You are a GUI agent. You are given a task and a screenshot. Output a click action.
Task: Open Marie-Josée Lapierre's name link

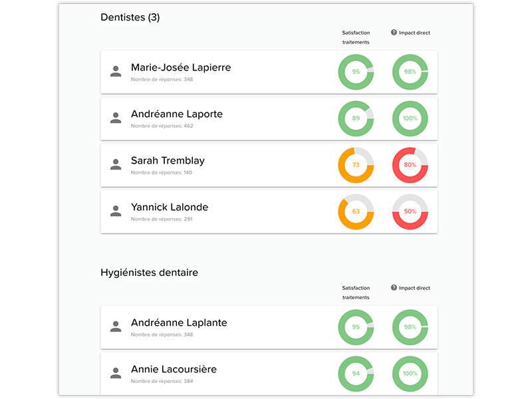coord(181,67)
